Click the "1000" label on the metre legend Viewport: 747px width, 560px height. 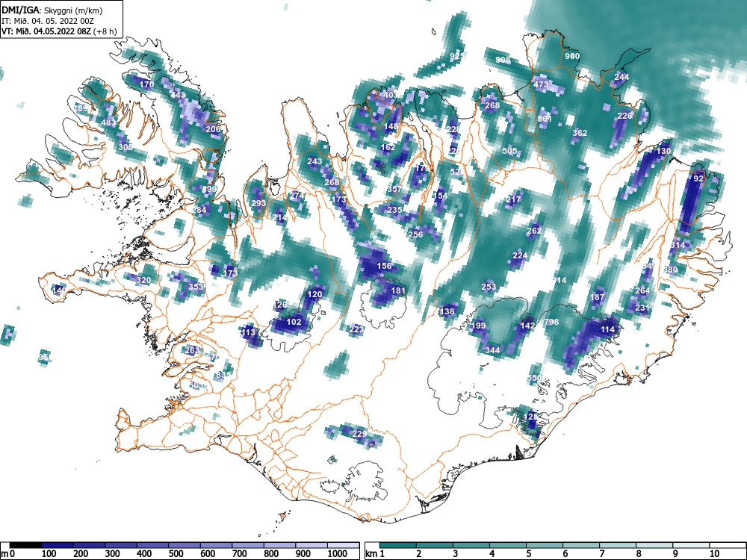click(338, 554)
